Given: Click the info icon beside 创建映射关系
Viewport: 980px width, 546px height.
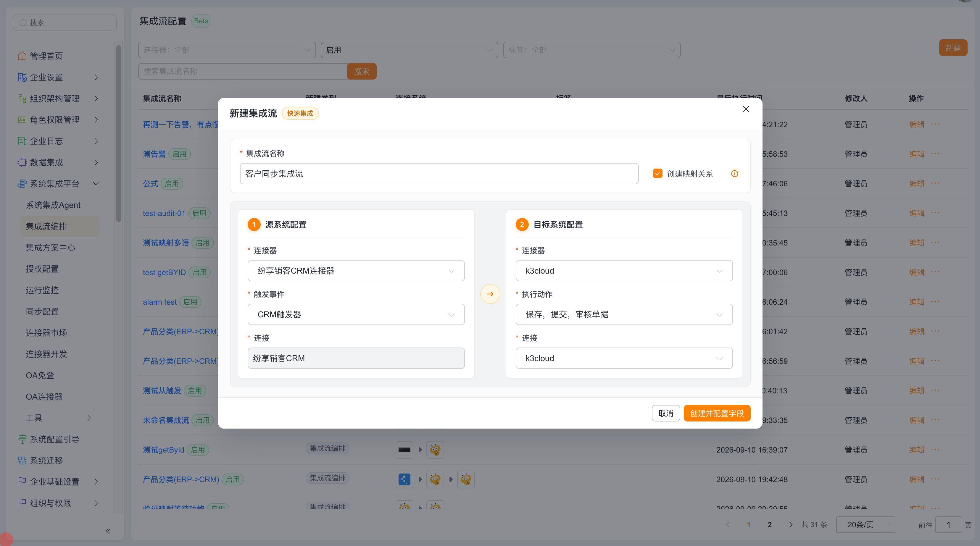Looking at the screenshot, I should tap(735, 174).
